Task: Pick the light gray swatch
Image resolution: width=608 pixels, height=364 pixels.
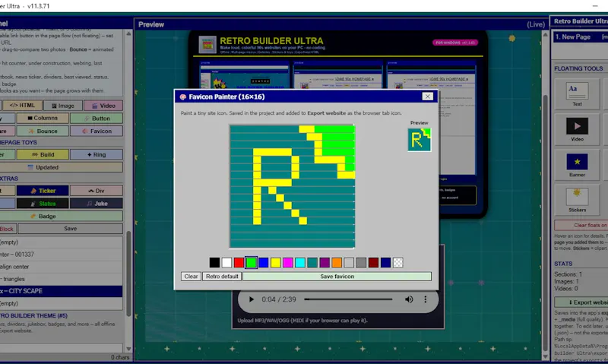Action: (349, 262)
